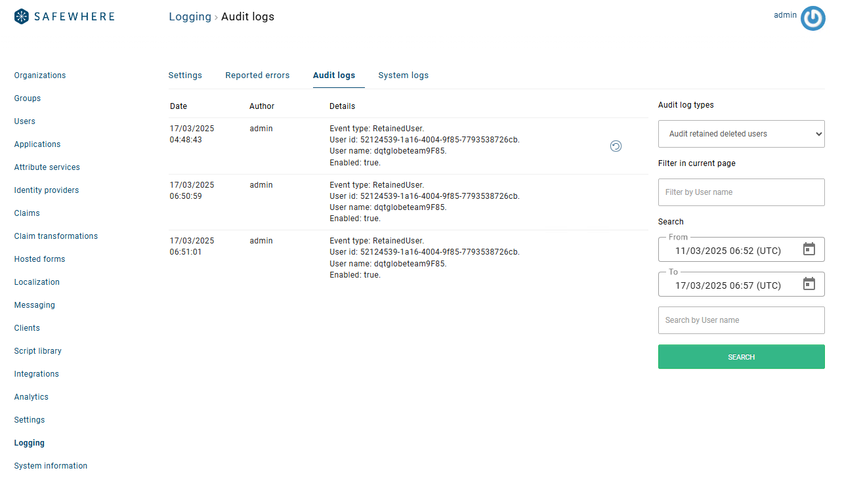Switch to the Settings tab
The image size is (842, 504).
[185, 75]
